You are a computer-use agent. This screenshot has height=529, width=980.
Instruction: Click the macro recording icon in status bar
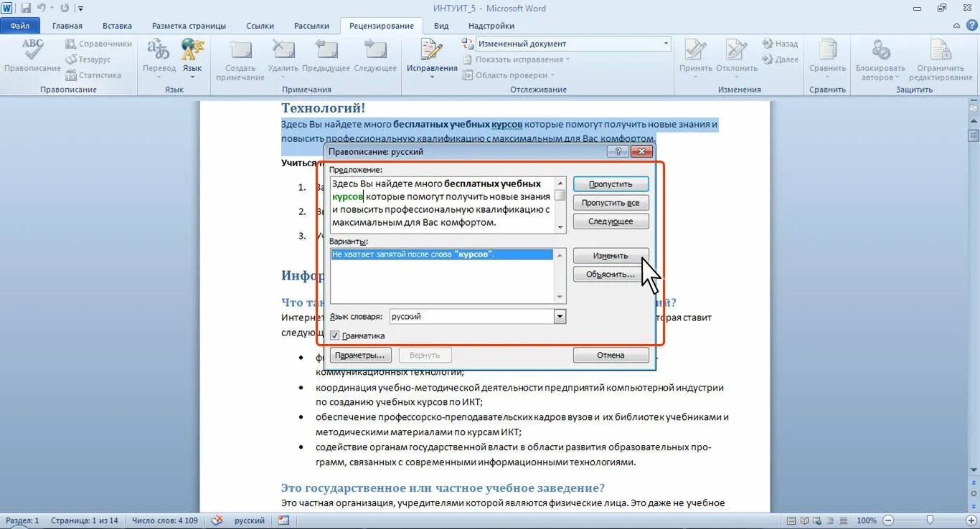coord(284,520)
